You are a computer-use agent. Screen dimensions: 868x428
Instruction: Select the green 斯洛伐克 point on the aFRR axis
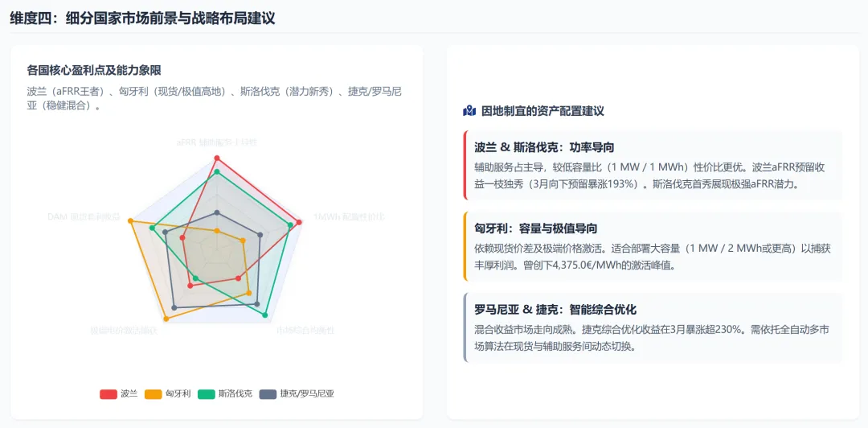(217, 172)
